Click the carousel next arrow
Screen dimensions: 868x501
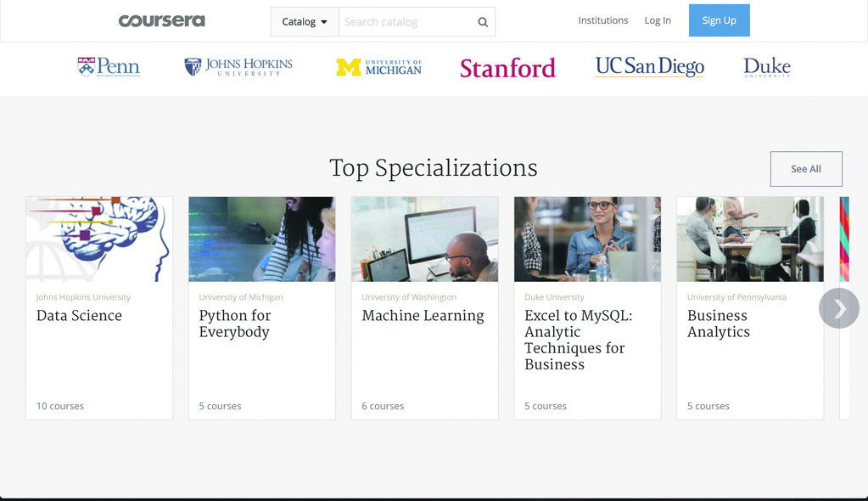[838, 308]
